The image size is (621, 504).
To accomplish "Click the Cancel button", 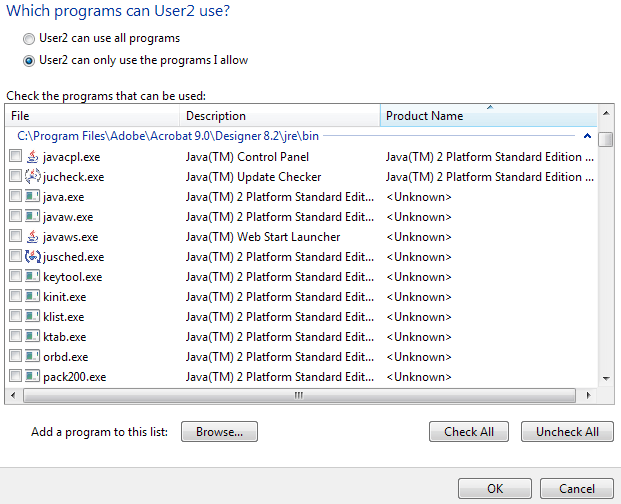I will [x=577, y=489].
